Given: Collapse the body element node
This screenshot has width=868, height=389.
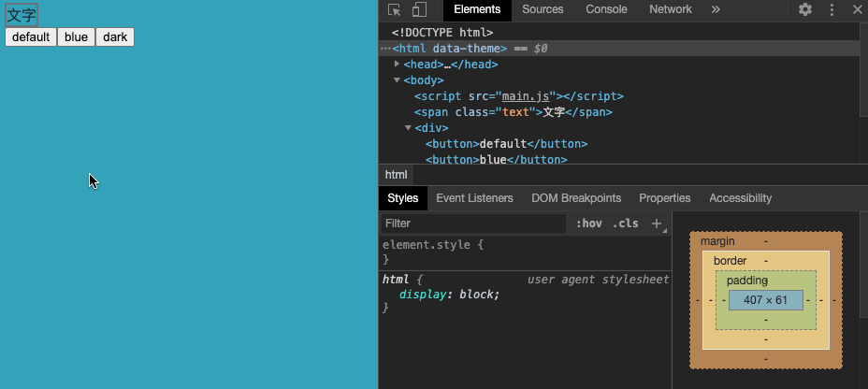Looking at the screenshot, I should point(397,80).
